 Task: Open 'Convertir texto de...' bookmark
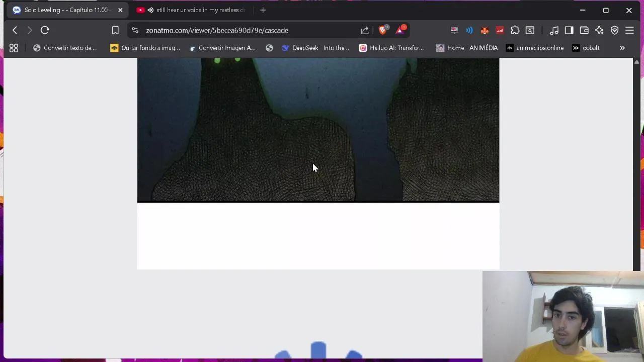pyautogui.click(x=64, y=48)
